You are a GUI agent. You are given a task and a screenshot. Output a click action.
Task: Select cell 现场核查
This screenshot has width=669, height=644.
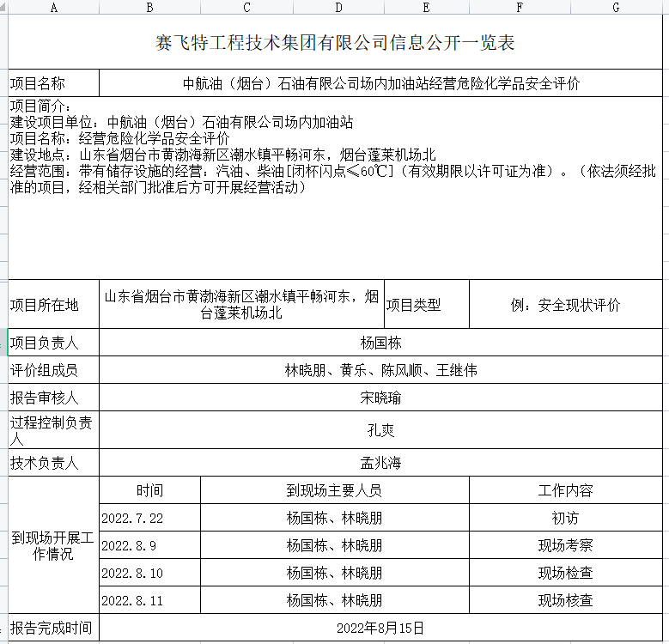tap(566, 600)
